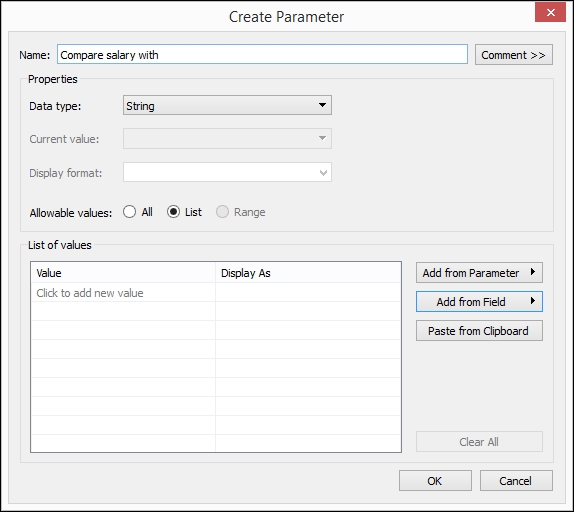Open Add from Field menu
This screenshot has width=574, height=512.
point(479,302)
